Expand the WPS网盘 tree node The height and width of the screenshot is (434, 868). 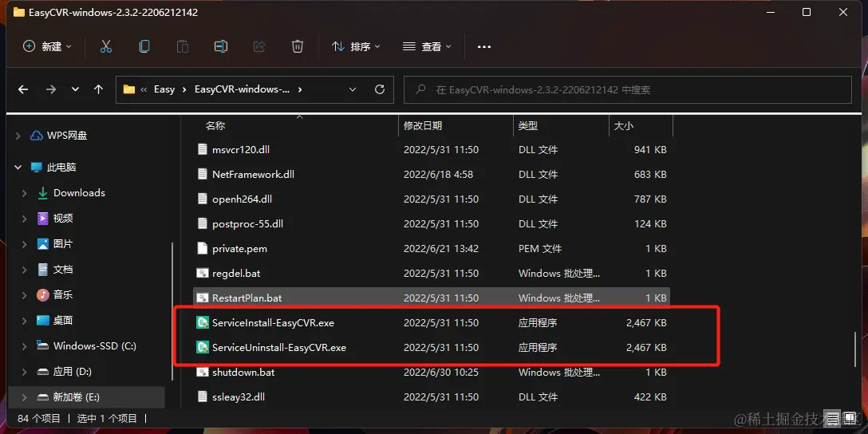(x=18, y=136)
